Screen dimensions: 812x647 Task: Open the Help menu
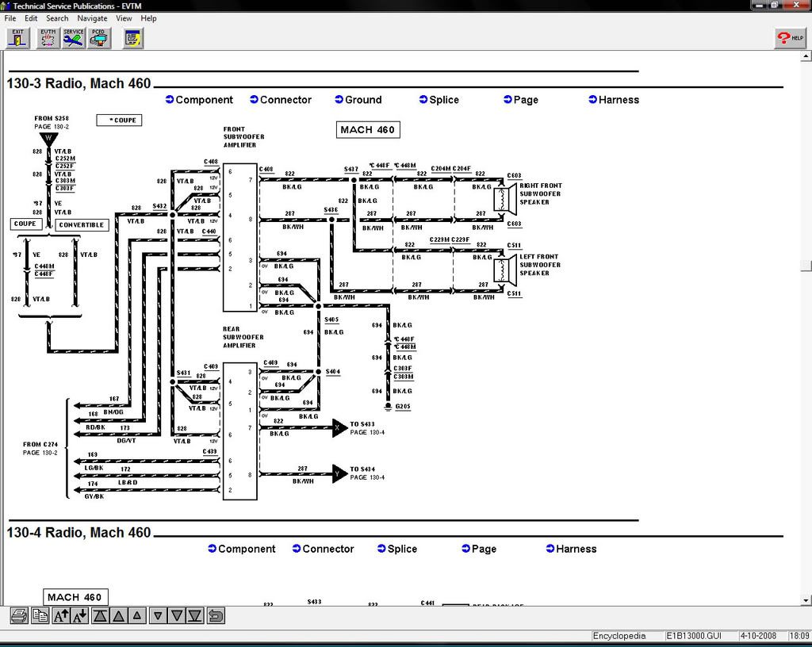(x=148, y=18)
